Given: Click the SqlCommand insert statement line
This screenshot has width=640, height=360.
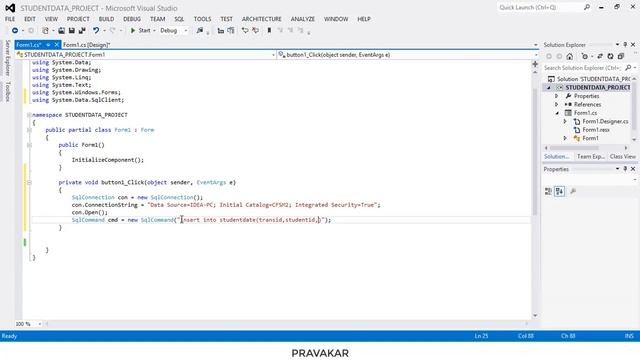Looking at the screenshot, I should click(201, 220).
